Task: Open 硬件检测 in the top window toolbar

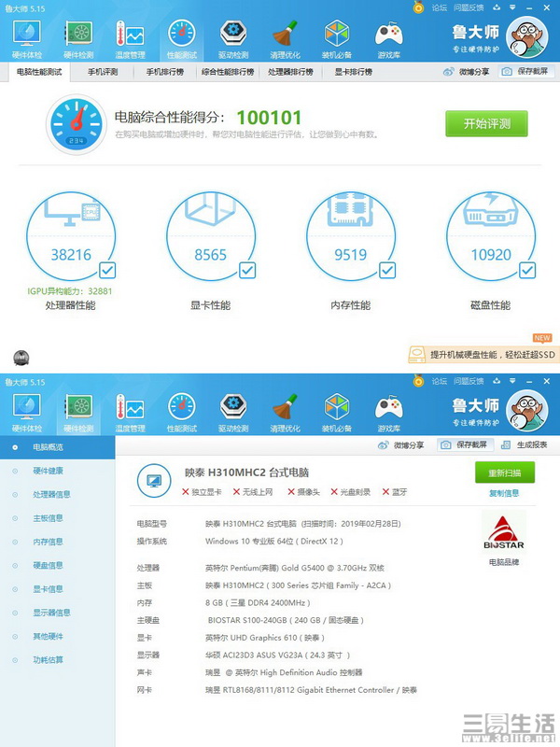Action: pyautogui.click(x=78, y=39)
